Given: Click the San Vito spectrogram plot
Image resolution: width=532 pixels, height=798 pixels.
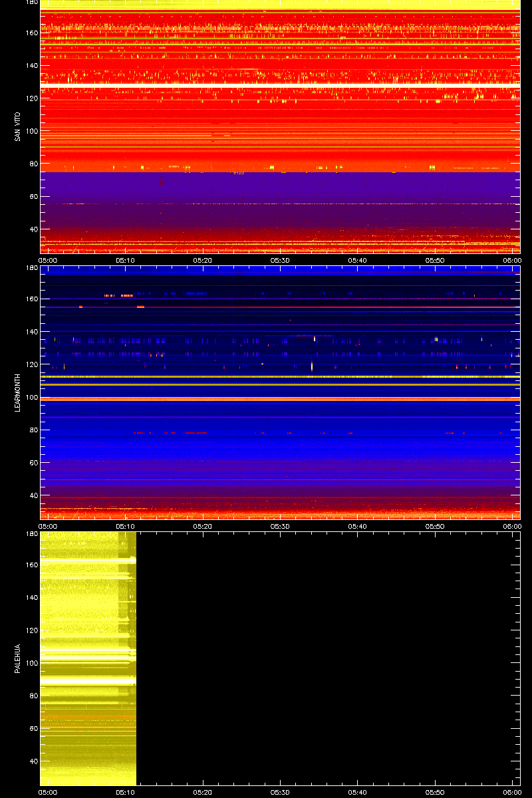Looking at the screenshot, I should point(280,126).
